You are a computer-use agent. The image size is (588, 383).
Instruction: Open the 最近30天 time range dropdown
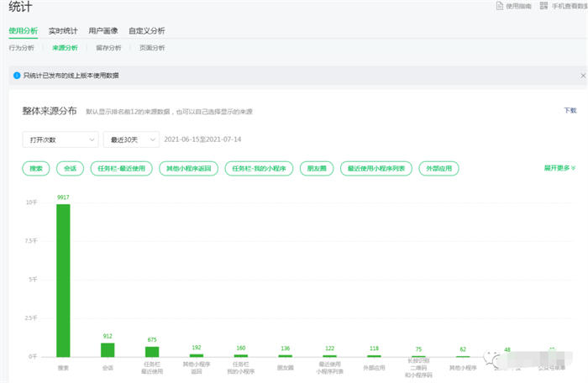tap(130, 139)
